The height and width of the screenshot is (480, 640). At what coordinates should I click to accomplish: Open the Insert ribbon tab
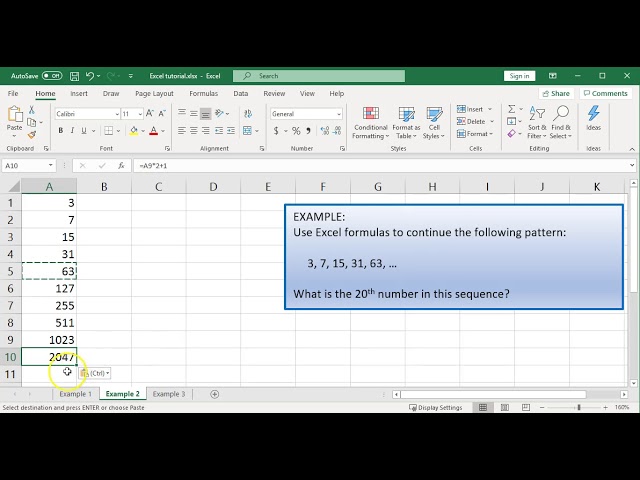pyautogui.click(x=79, y=93)
